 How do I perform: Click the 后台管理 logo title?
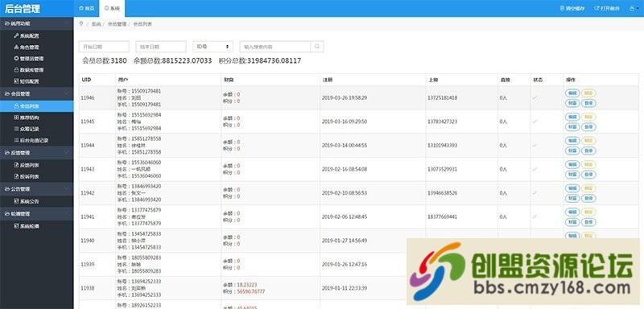(23, 8)
